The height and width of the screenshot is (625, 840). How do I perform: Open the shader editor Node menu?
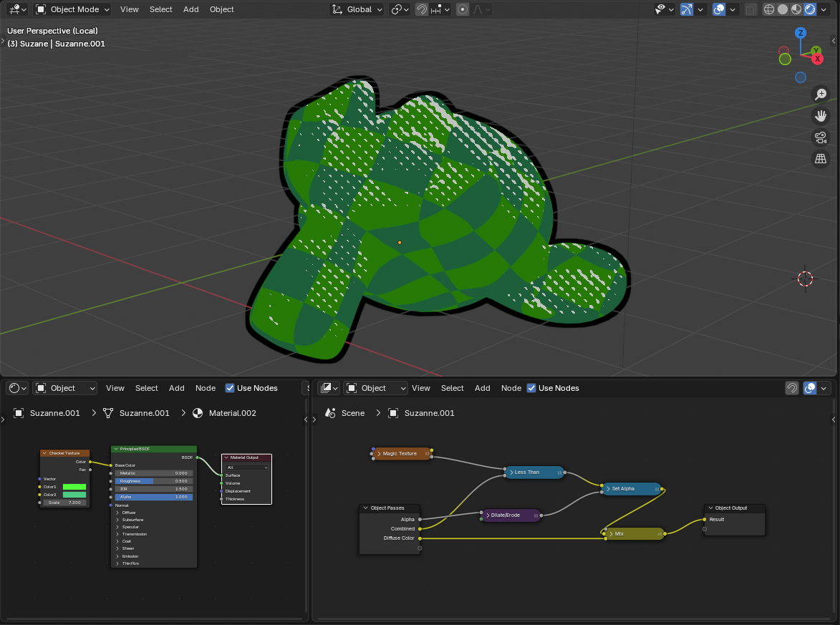206,388
